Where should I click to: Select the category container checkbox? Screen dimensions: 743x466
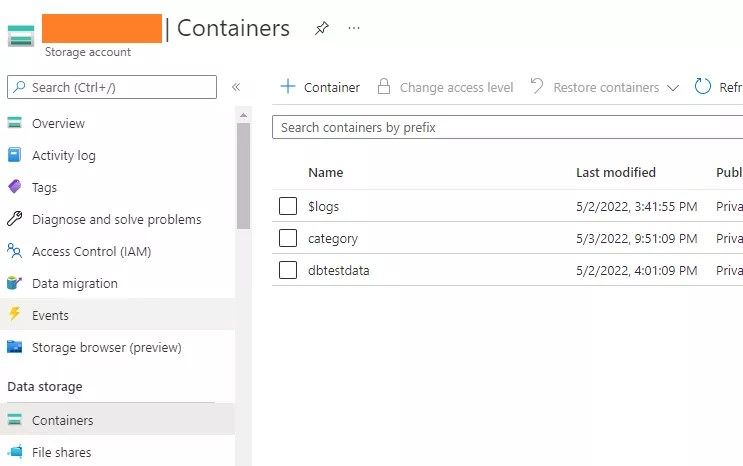coord(288,238)
